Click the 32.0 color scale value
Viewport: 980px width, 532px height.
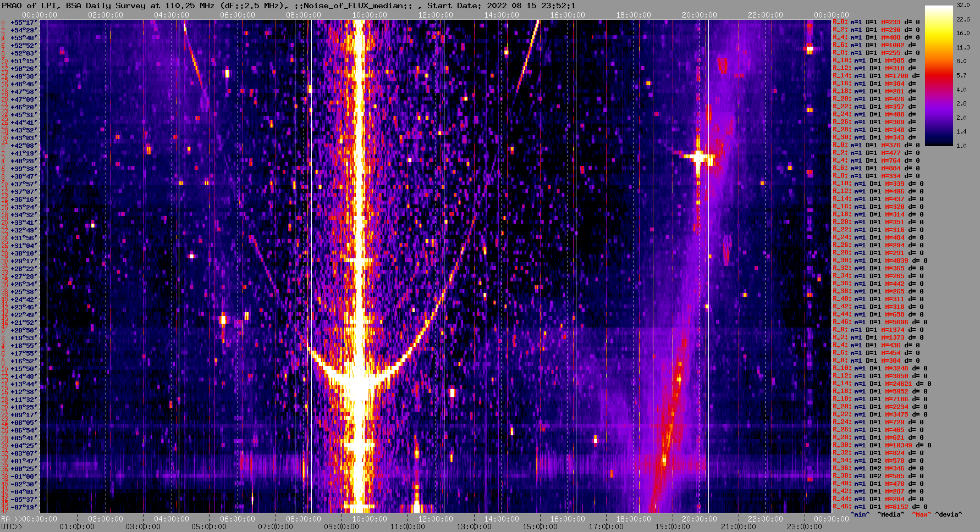(963, 5)
